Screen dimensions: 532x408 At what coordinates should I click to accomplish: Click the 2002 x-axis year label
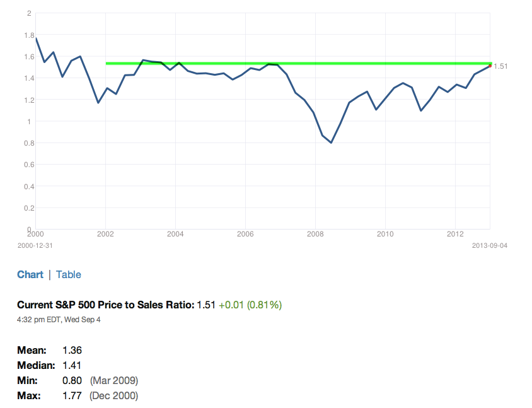tap(105, 234)
